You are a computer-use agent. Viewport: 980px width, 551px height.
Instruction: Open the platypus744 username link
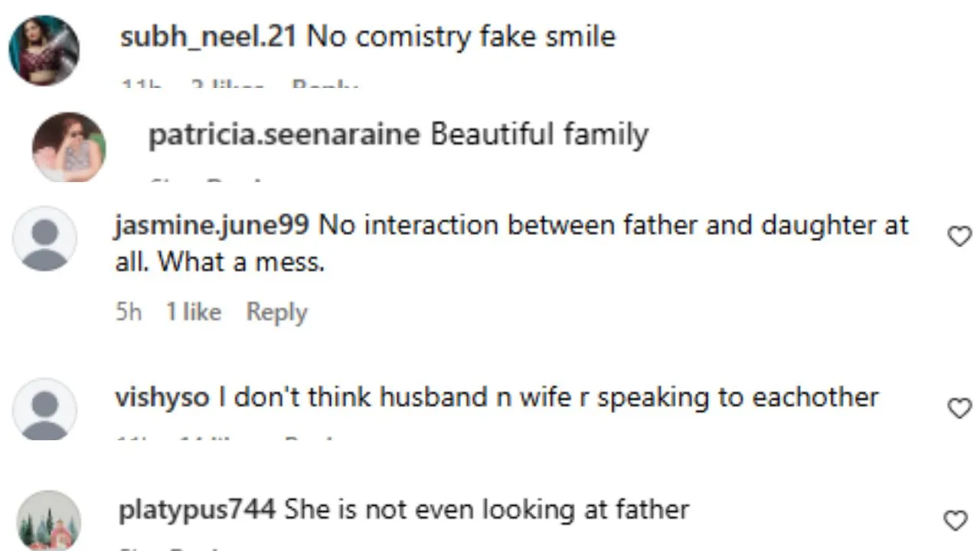click(197, 510)
